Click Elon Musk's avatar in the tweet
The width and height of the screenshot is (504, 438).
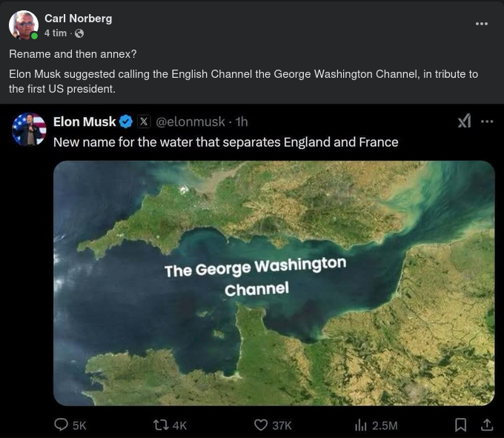(29, 129)
